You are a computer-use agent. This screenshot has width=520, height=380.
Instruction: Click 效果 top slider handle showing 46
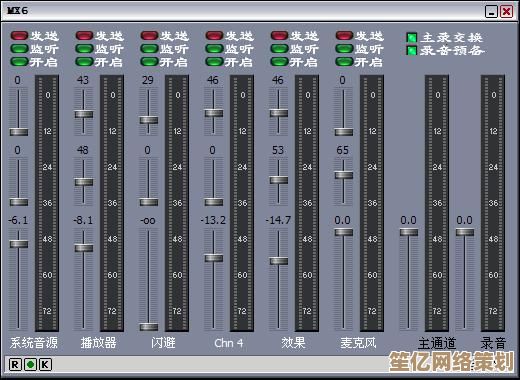click(279, 113)
